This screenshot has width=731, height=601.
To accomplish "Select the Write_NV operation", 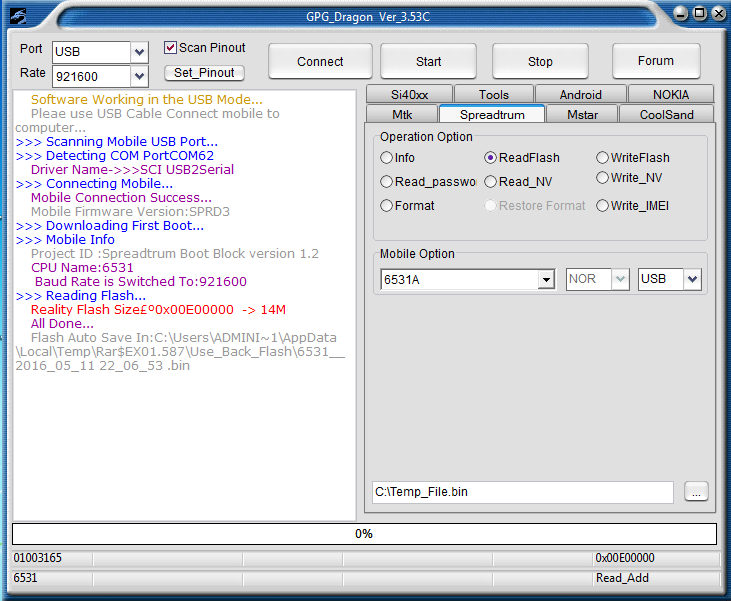I will point(602,178).
